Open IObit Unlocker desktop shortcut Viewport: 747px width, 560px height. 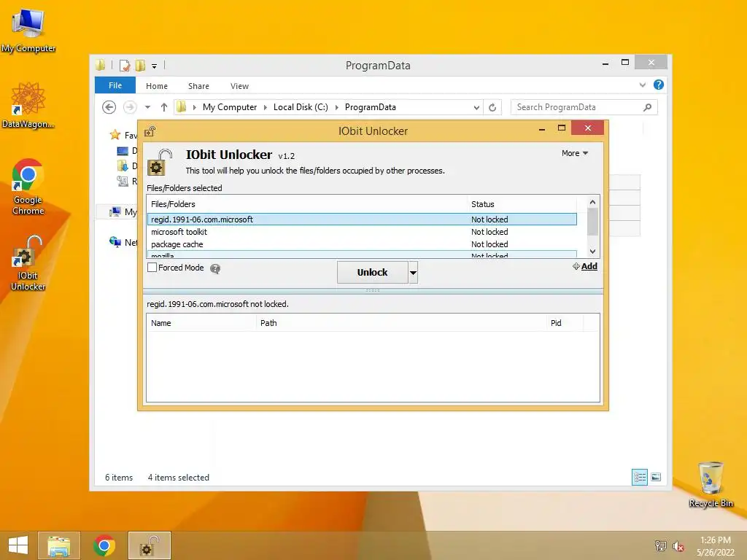point(28,262)
